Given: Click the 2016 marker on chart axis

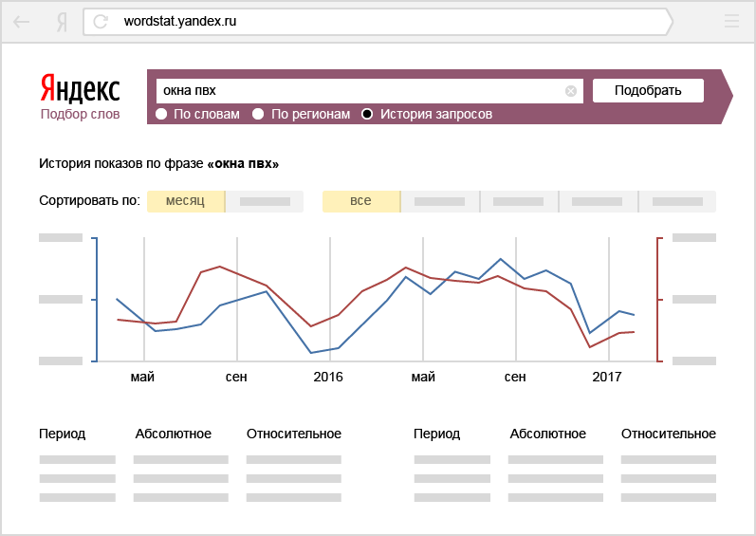Looking at the screenshot, I should pos(328,377).
